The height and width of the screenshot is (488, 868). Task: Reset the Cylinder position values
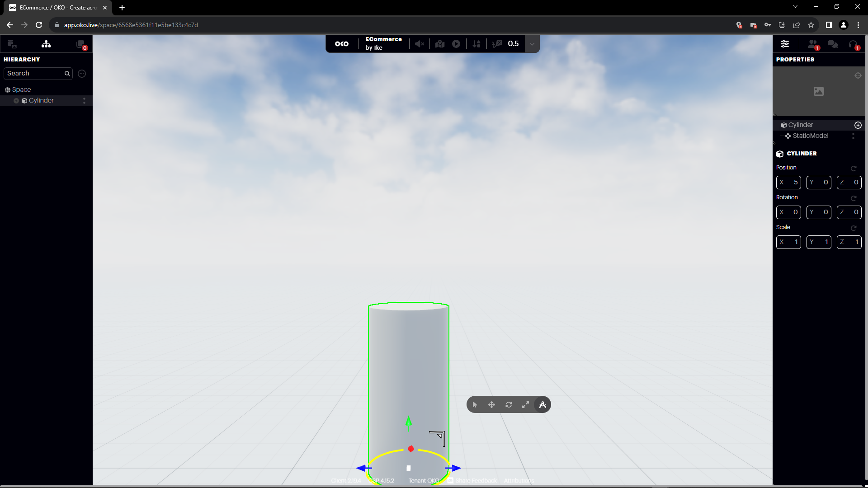click(853, 168)
